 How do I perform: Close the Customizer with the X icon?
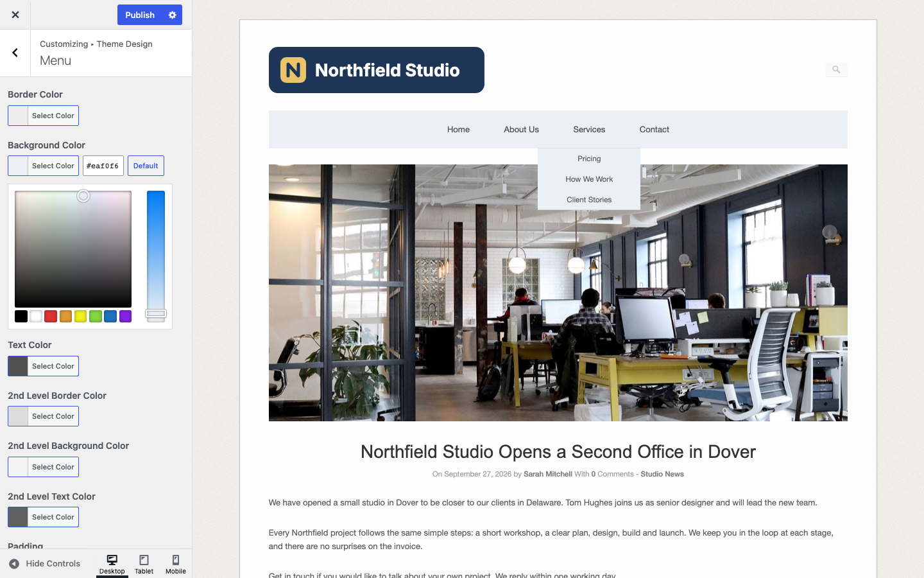click(15, 15)
